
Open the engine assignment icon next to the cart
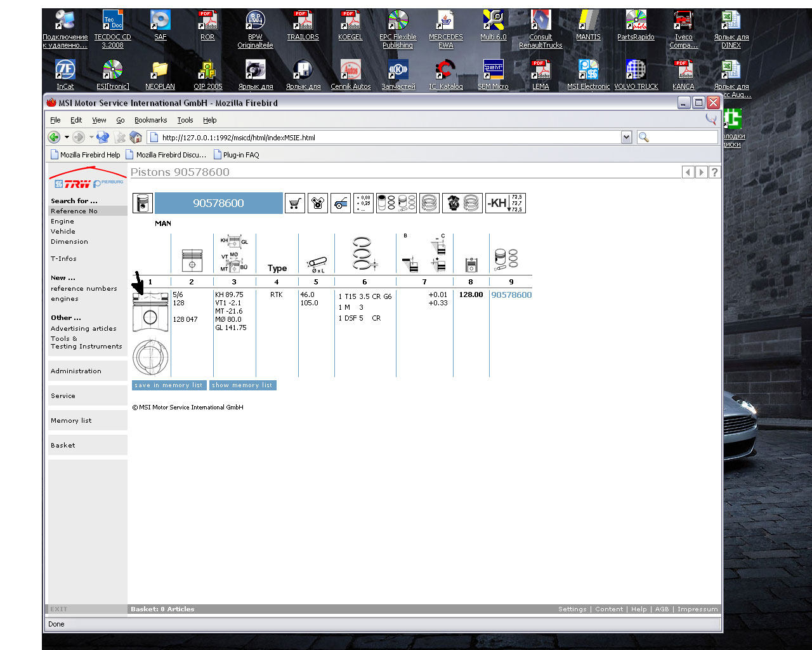tap(318, 203)
